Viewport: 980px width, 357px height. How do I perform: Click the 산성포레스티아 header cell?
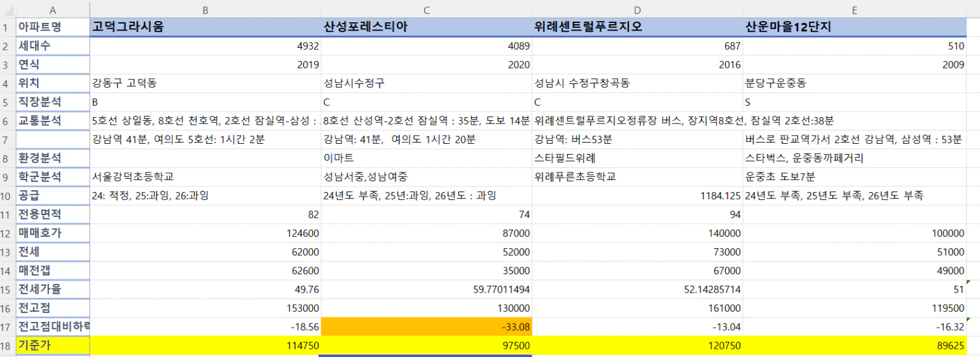(x=426, y=27)
